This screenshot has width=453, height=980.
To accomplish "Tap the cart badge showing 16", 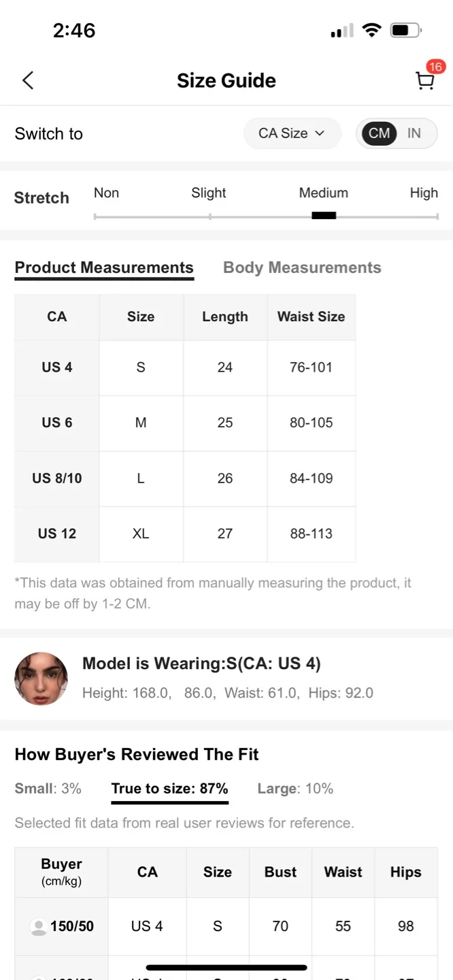I will click(x=435, y=67).
